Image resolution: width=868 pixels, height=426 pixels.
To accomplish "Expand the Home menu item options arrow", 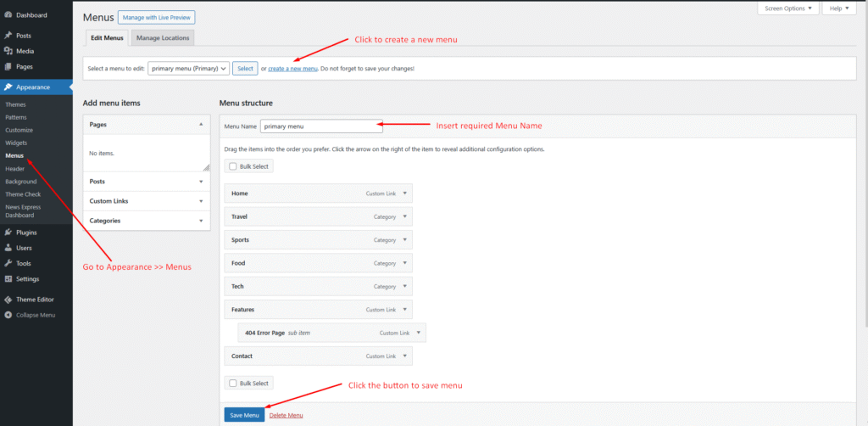I will coord(405,193).
